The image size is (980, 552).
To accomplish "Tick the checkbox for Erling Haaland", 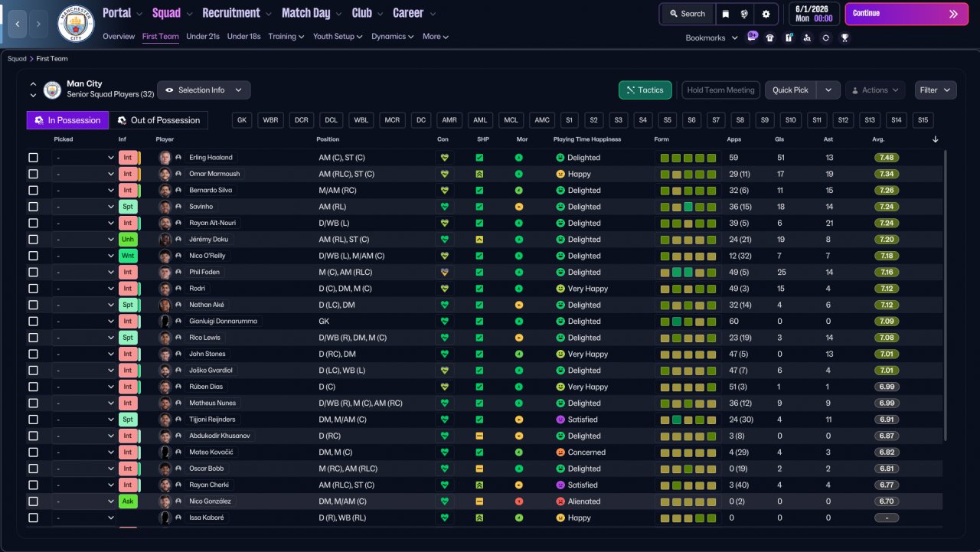I will point(33,158).
